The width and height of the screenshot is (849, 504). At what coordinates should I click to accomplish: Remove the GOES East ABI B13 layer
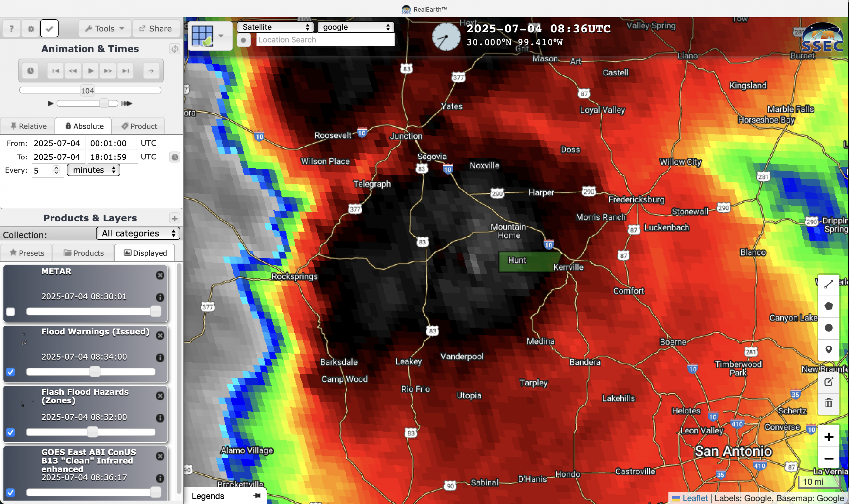click(160, 456)
